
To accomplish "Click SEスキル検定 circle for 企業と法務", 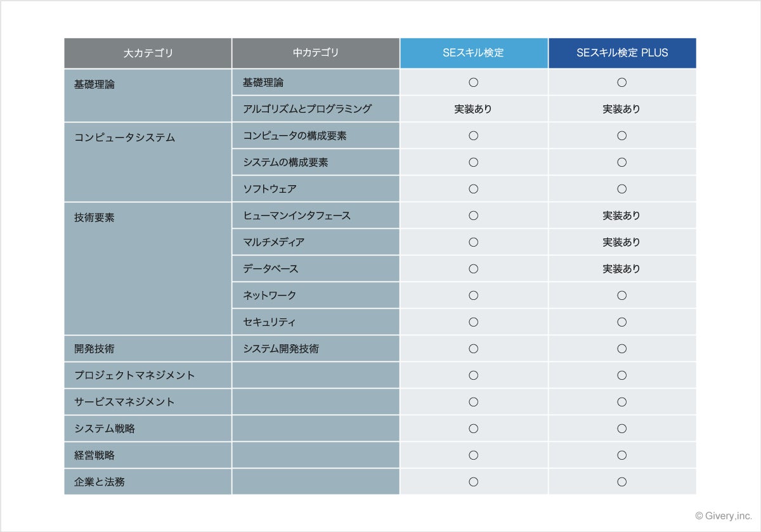I will pyautogui.click(x=473, y=482).
